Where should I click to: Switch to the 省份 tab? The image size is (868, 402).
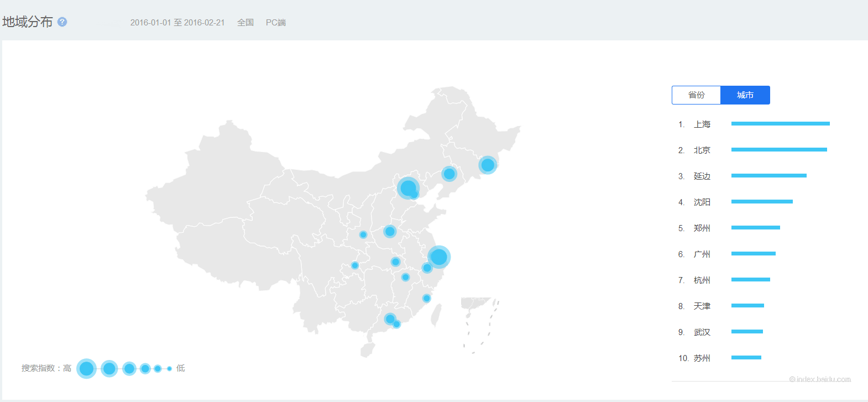[696, 95]
